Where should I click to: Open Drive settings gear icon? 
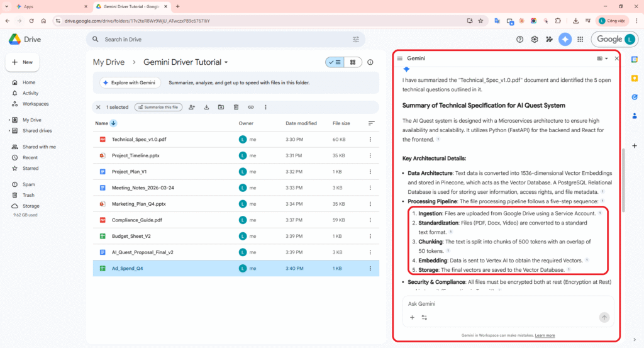(x=535, y=39)
